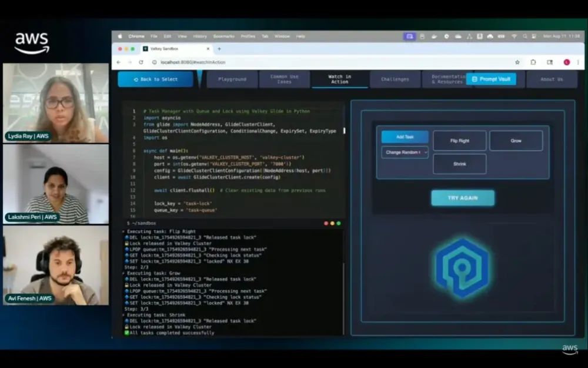The width and height of the screenshot is (588, 368).
Task: Click the code line lock_key = 'task-lock'
Action: [x=183, y=204]
